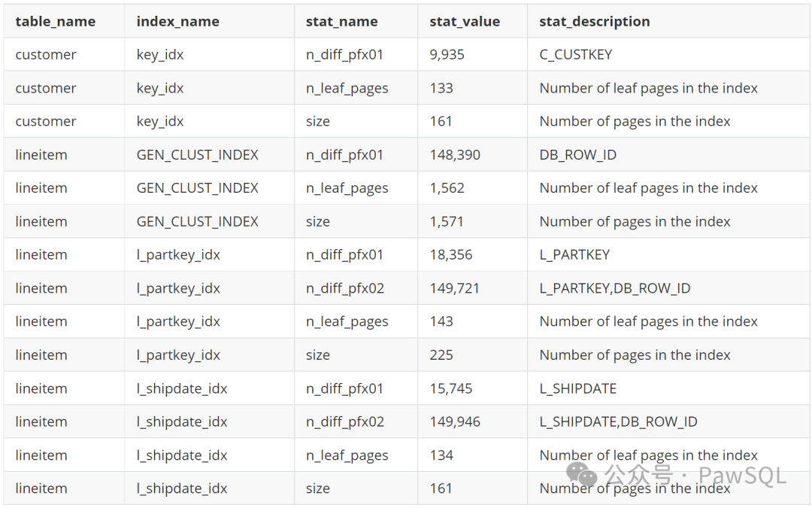This screenshot has width=812, height=508.
Task: Select the C_CUSTKEY description cell
Action: tap(574, 54)
